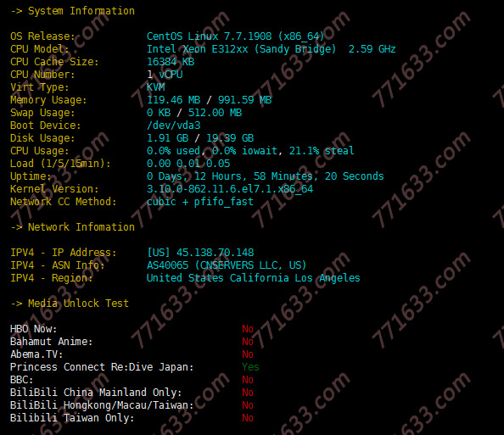504x435 pixels.
Task: Click the Bilibili Taiwan Only label
Action: click(x=72, y=418)
